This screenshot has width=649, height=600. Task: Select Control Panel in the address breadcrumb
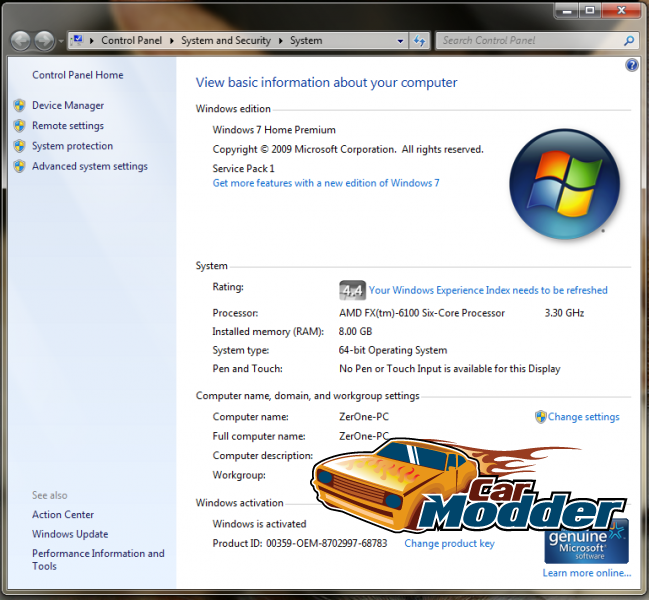[132, 41]
